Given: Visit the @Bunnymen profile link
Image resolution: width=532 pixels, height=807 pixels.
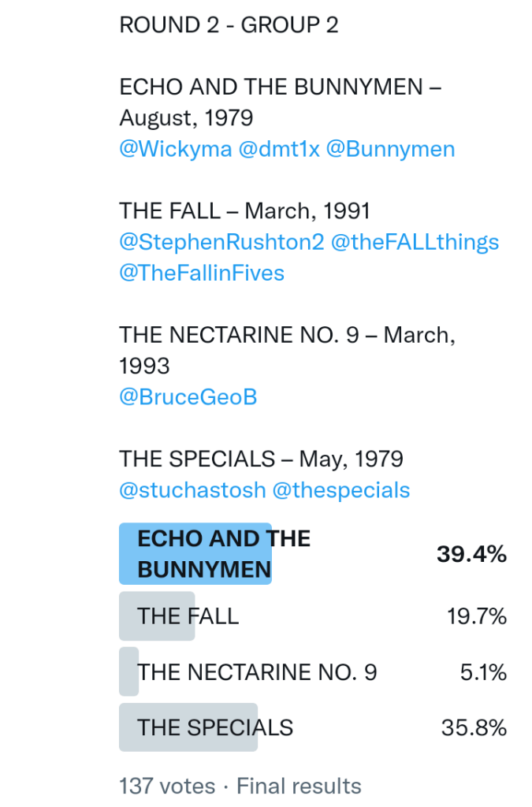Looking at the screenshot, I should coord(390,150).
